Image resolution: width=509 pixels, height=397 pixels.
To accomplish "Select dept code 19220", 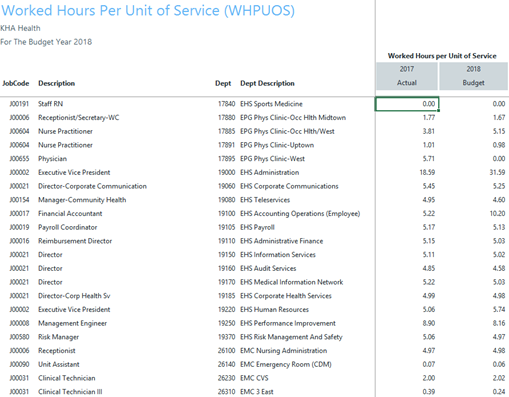I will point(226,309).
